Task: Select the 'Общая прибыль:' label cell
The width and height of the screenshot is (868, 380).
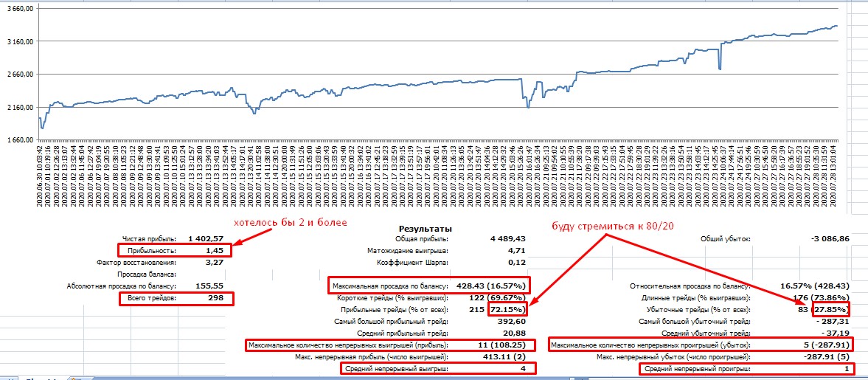Action: coord(422,239)
